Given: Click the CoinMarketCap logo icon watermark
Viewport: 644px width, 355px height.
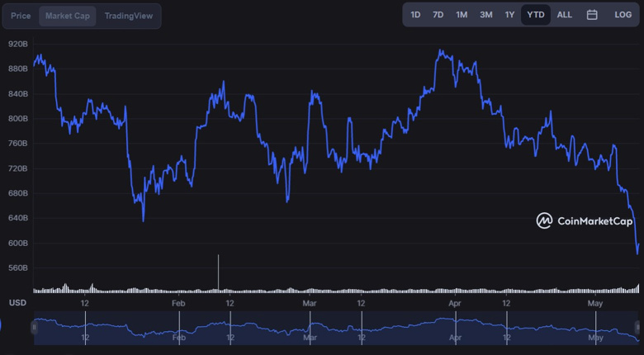Looking at the screenshot, I should pos(544,220).
